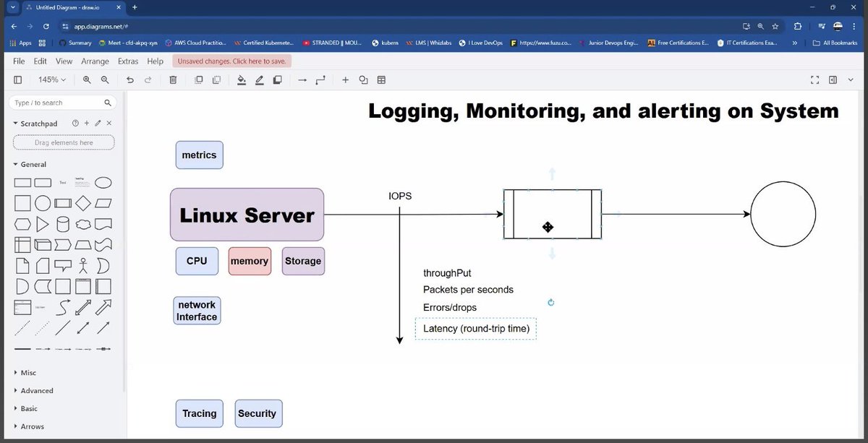868x443 pixels.
Task: Open the Arrange menu
Action: pos(95,61)
